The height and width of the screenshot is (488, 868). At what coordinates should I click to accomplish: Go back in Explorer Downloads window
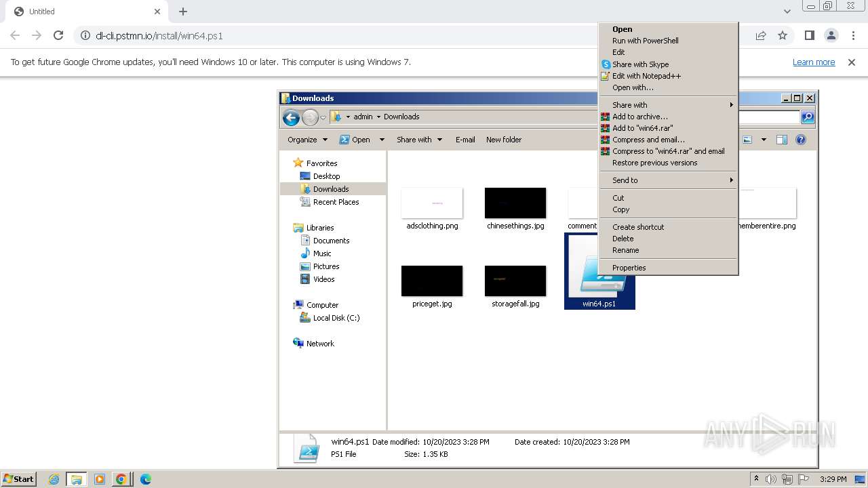pyautogui.click(x=291, y=117)
